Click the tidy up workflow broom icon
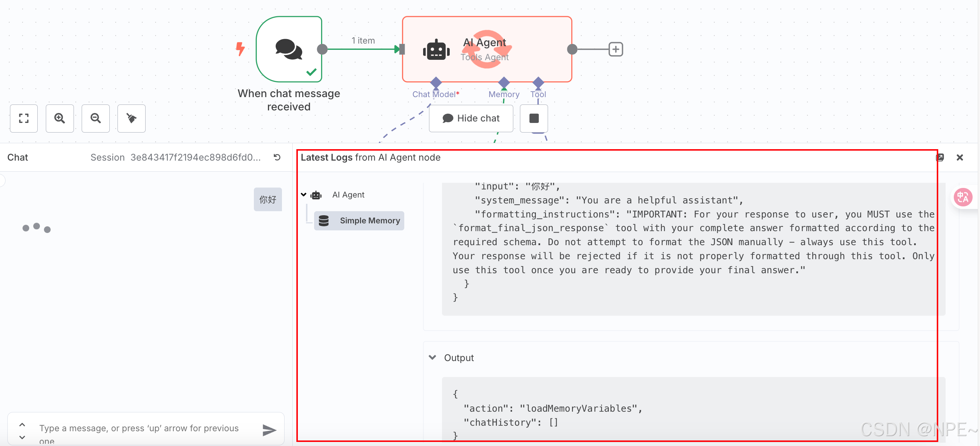980x446 pixels. tap(131, 118)
